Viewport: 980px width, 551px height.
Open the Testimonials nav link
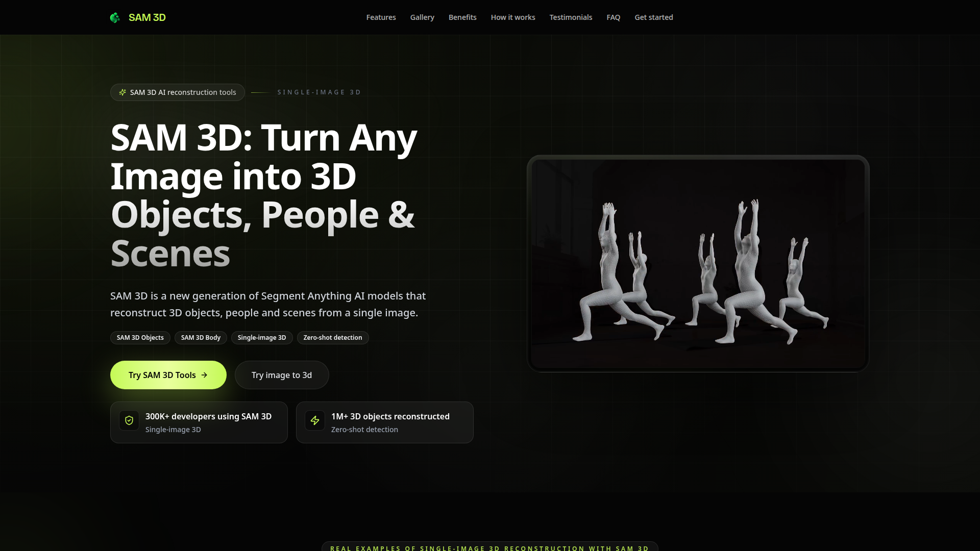click(571, 17)
